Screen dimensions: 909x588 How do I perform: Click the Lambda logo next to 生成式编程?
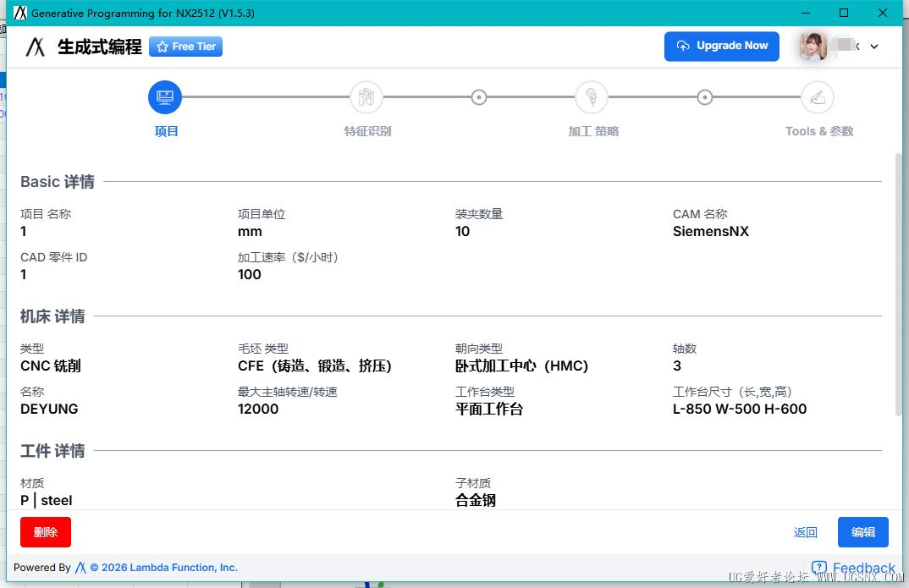click(x=36, y=47)
